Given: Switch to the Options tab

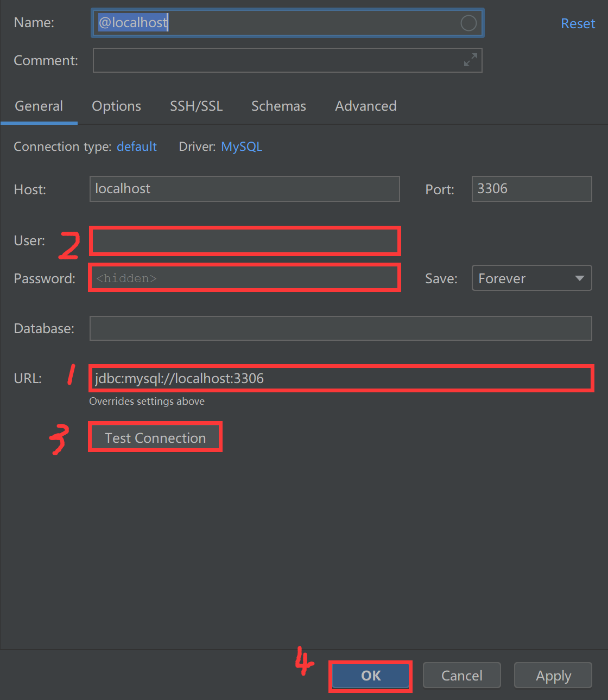Looking at the screenshot, I should point(116,106).
